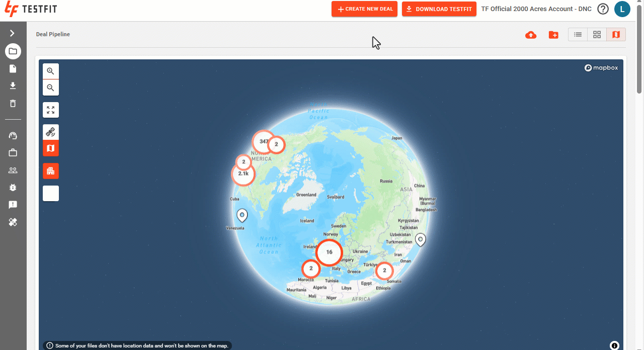
Task: Open the folder icon in sidebar
Action: tap(13, 51)
